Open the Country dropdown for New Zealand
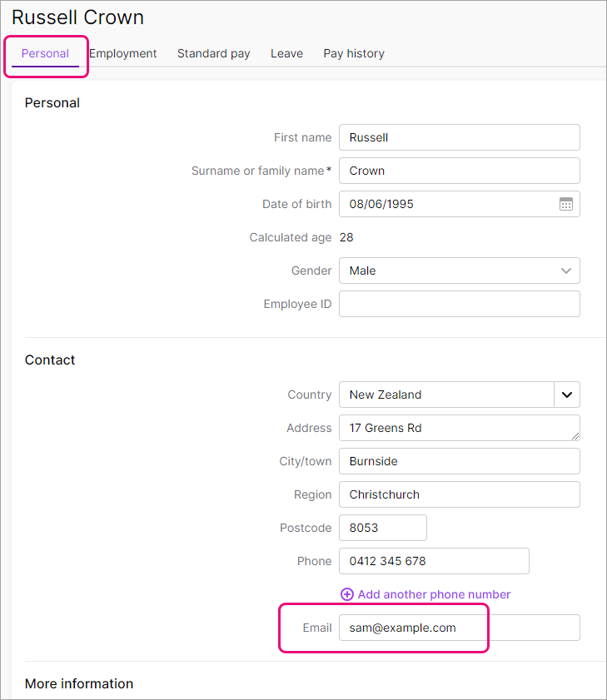 pyautogui.click(x=567, y=395)
